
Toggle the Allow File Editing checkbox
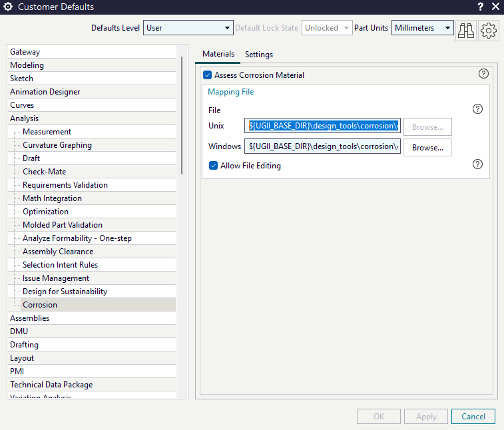coord(214,166)
